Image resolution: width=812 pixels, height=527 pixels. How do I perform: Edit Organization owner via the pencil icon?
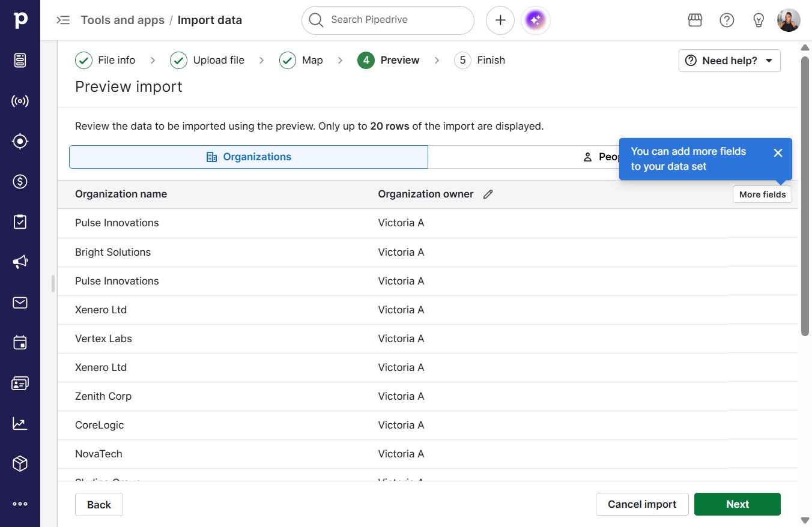point(488,194)
